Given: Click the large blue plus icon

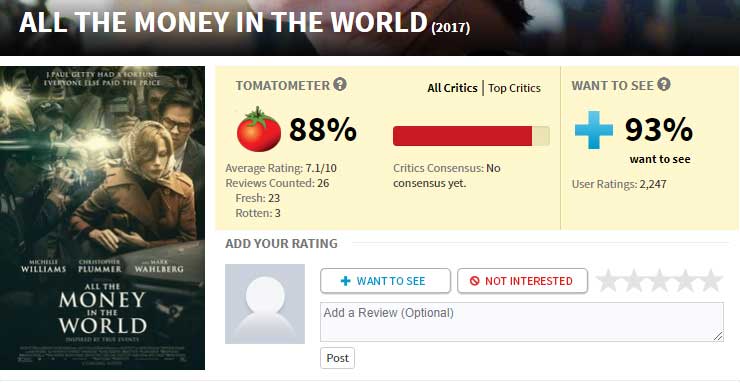Looking at the screenshot, I should click(594, 130).
